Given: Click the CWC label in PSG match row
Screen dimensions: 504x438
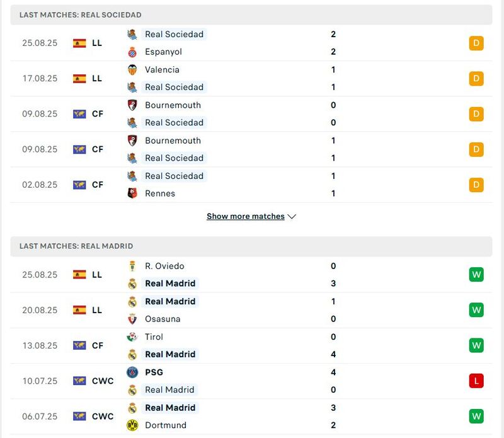Looking at the screenshot, I should [103, 381].
